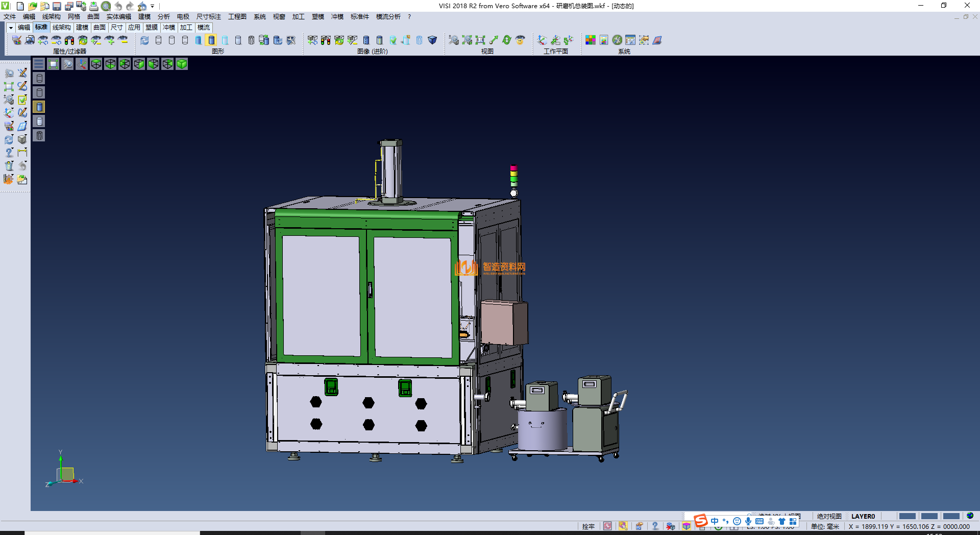Expand the viewport list menu button
The width and height of the screenshot is (980, 535).
pos(39,64)
